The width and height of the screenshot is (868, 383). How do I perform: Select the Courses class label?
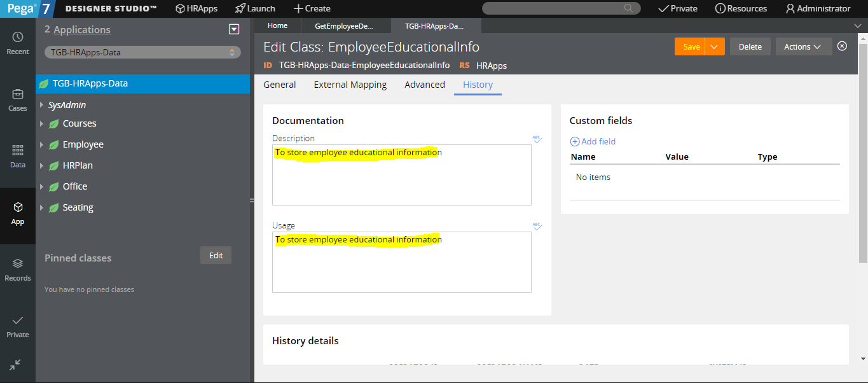point(79,123)
